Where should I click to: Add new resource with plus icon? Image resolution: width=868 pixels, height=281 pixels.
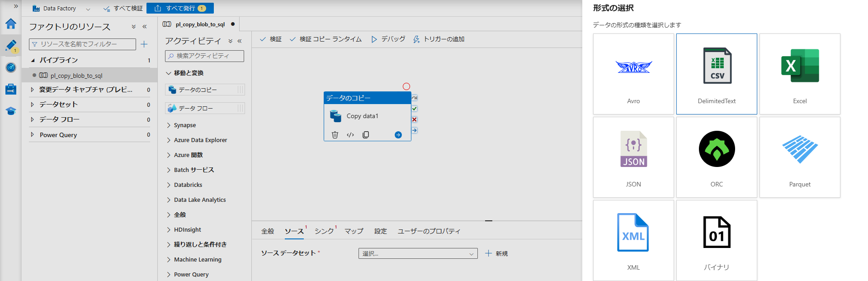[x=144, y=44]
